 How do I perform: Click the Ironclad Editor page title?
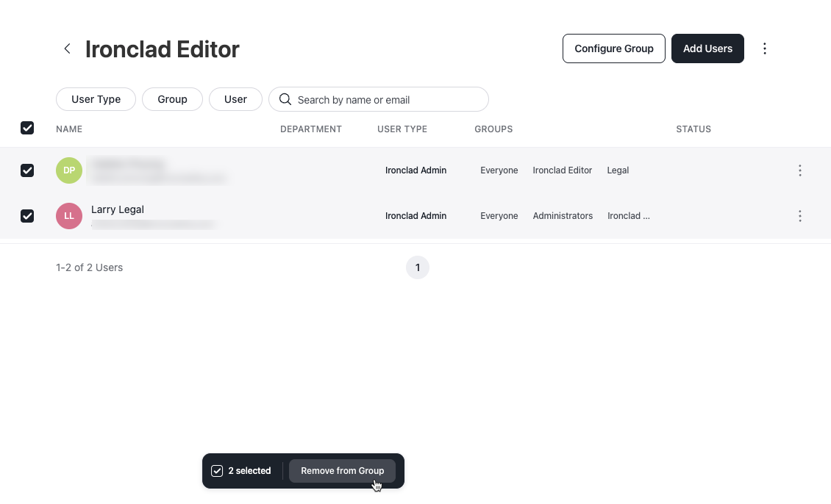pyautogui.click(x=163, y=49)
